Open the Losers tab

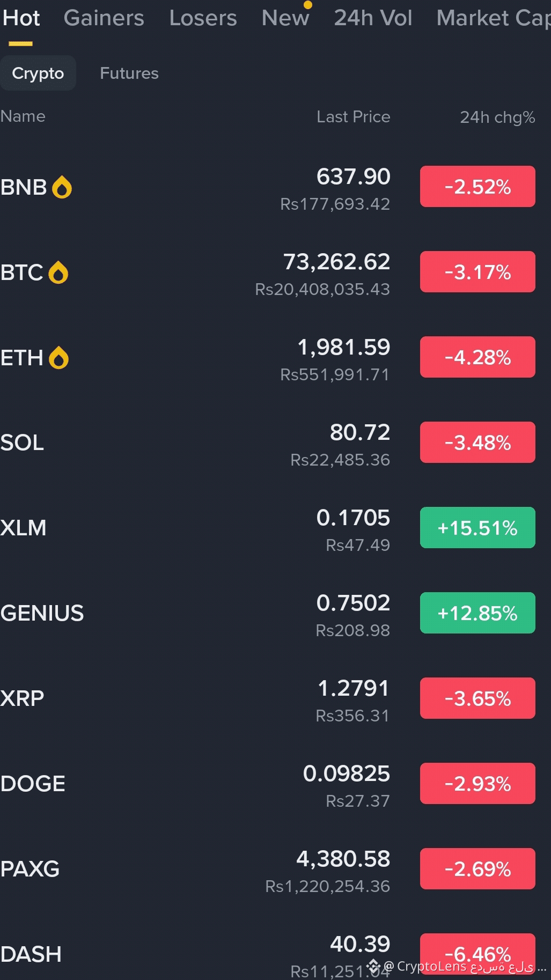coord(203,18)
